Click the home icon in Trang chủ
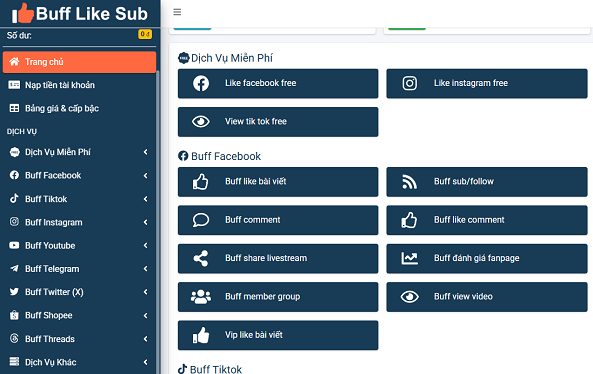 pyautogui.click(x=14, y=62)
